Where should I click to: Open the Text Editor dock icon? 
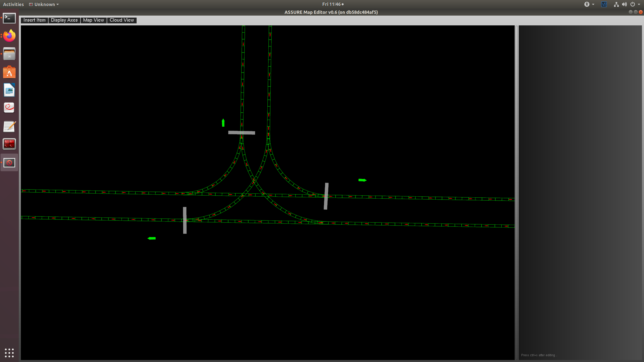[x=9, y=126]
